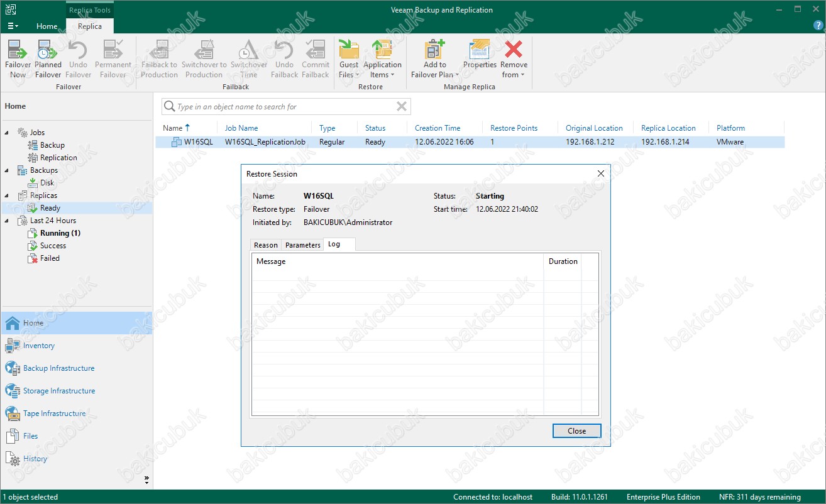Switch to the Home ribbon tab

pos(47,26)
